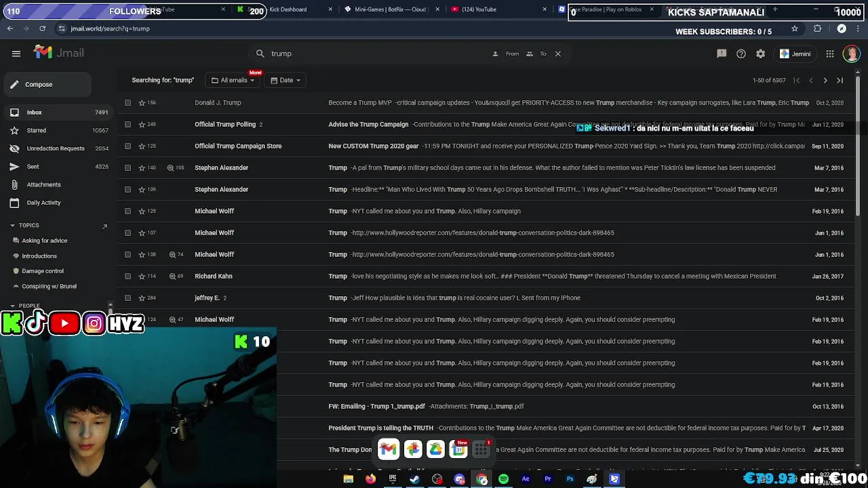Star the Official Trump Polling email
The image size is (868, 488).
142,124
